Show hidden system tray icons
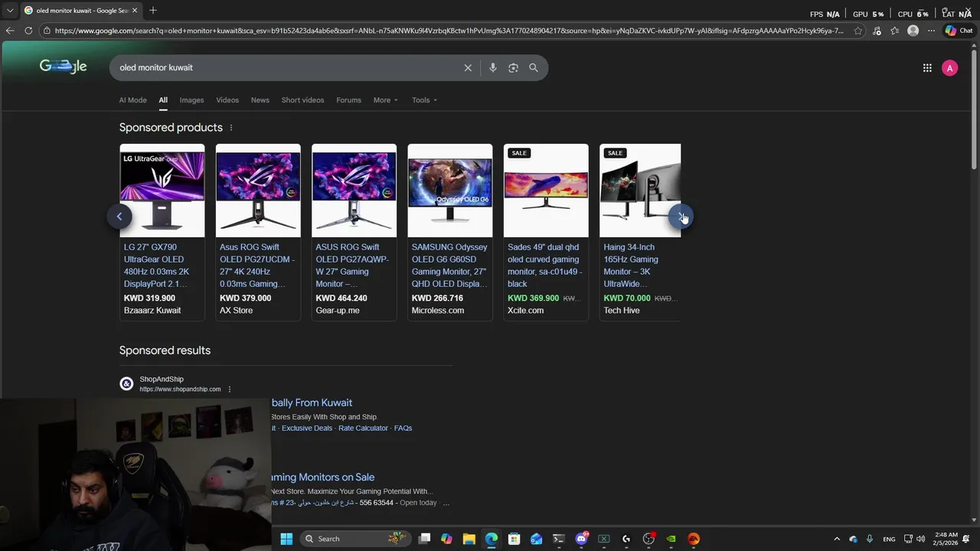This screenshot has width=980, height=551. [x=836, y=539]
